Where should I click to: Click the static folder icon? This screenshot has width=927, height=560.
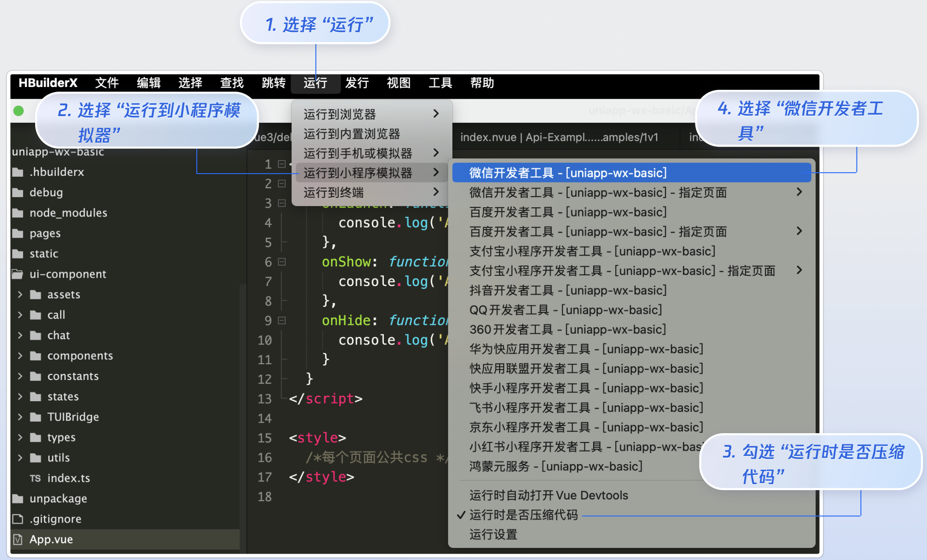click(x=18, y=254)
